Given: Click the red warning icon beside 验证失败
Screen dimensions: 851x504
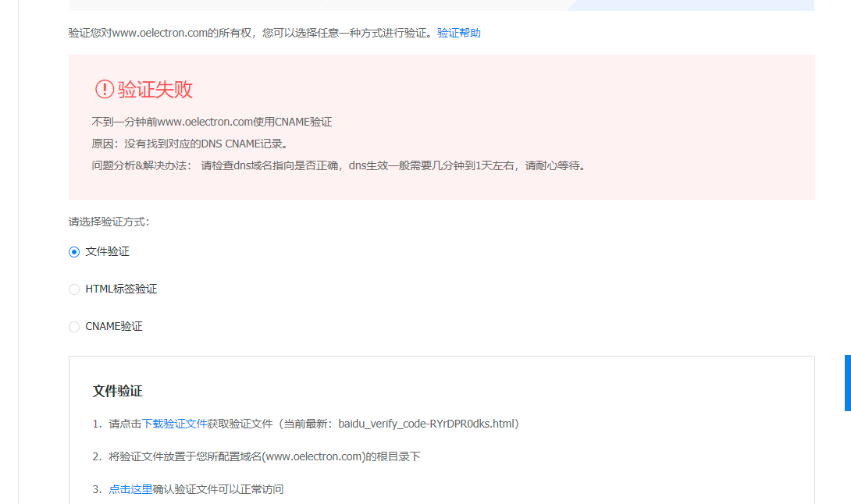Looking at the screenshot, I should 105,90.
